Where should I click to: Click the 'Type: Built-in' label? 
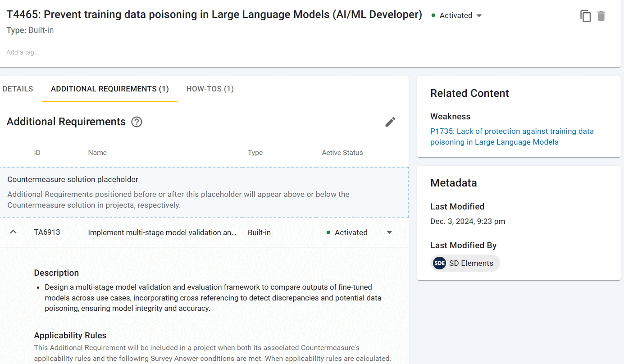(x=30, y=30)
